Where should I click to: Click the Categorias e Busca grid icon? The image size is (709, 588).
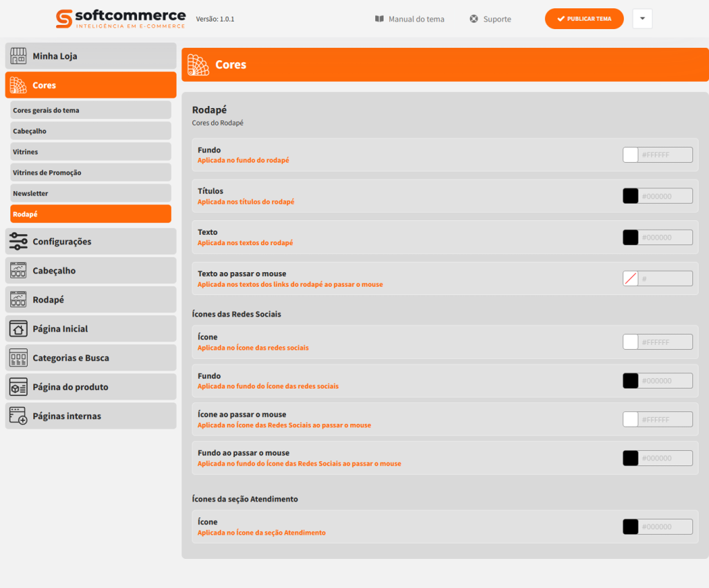pos(19,358)
